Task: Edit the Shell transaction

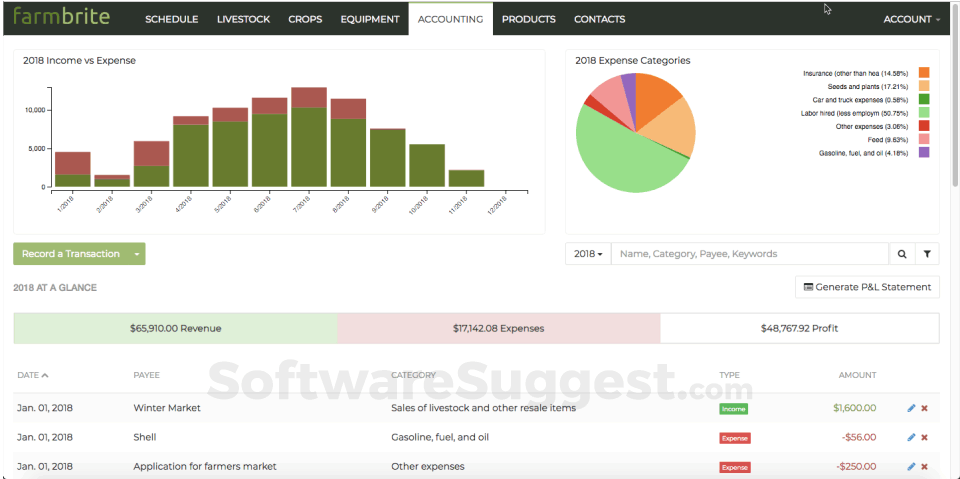Action: pyautogui.click(x=911, y=437)
